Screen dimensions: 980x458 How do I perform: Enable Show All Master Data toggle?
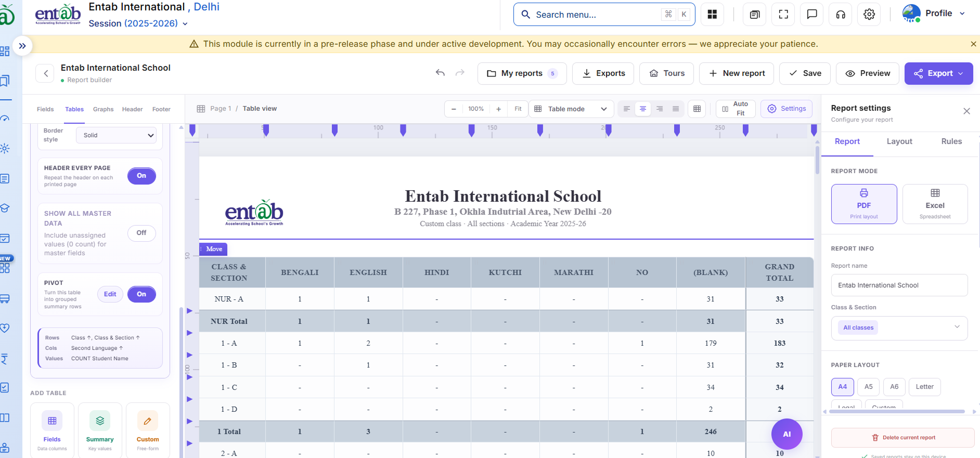click(x=141, y=233)
